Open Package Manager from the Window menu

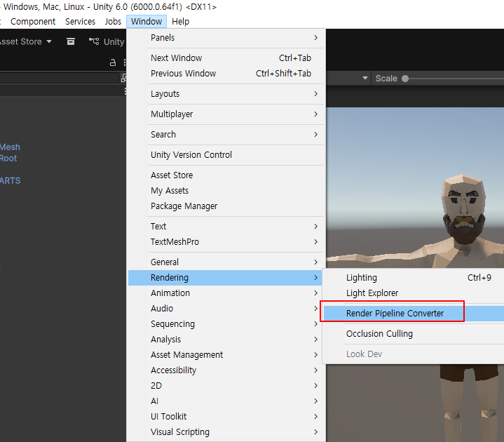[184, 206]
